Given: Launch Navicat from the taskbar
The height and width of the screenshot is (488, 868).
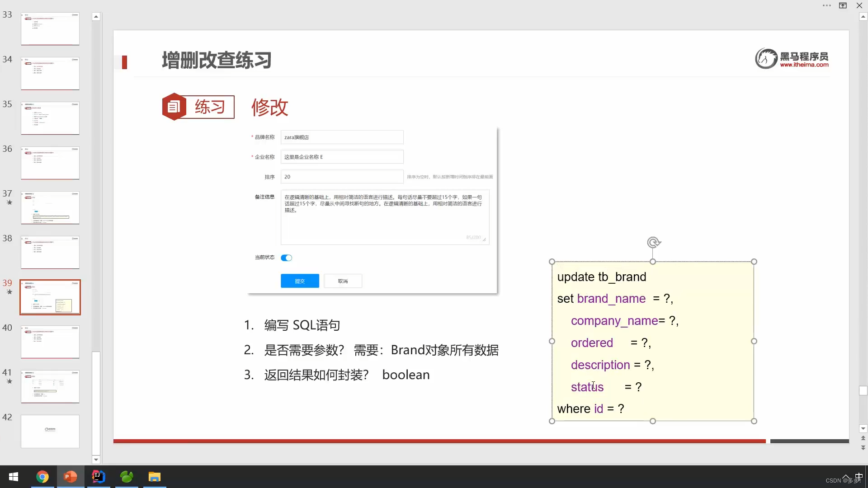Looking at the screenshot, I should [127, 477].
